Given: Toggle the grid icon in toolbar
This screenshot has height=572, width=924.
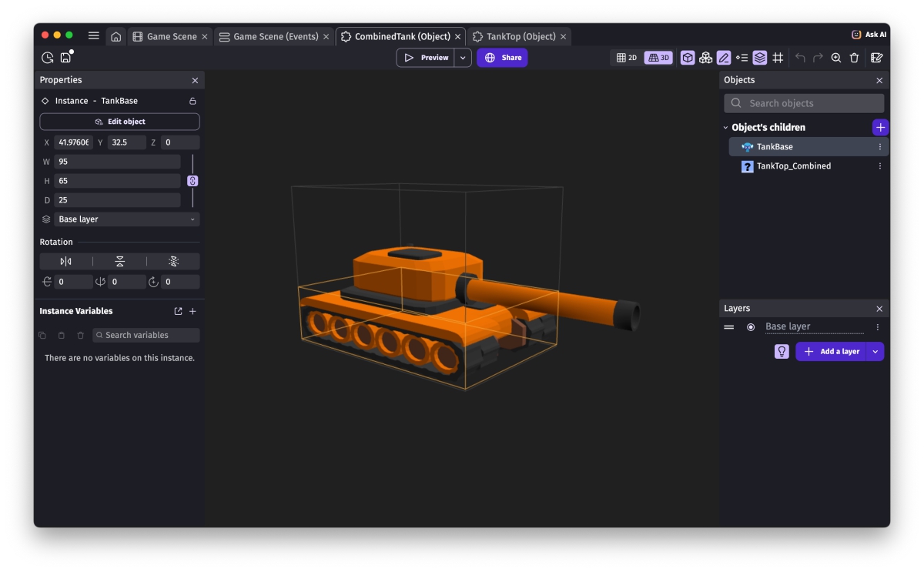Looking at the screenshot, I should pos(778,58).
